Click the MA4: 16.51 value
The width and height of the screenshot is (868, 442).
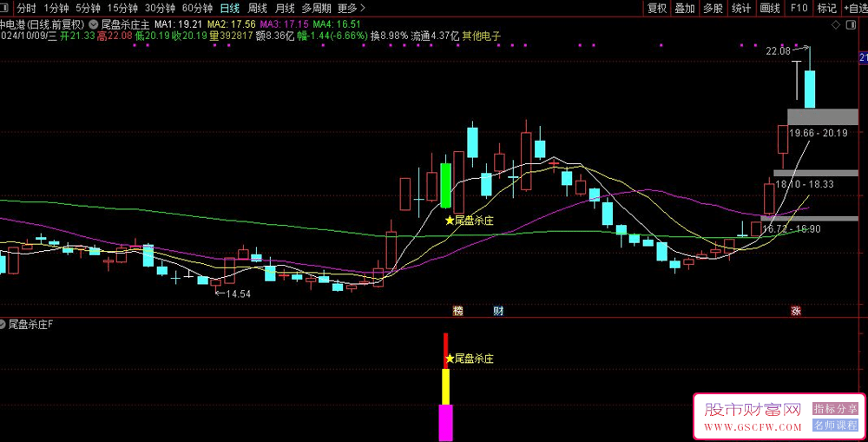(x=337, y=24)
